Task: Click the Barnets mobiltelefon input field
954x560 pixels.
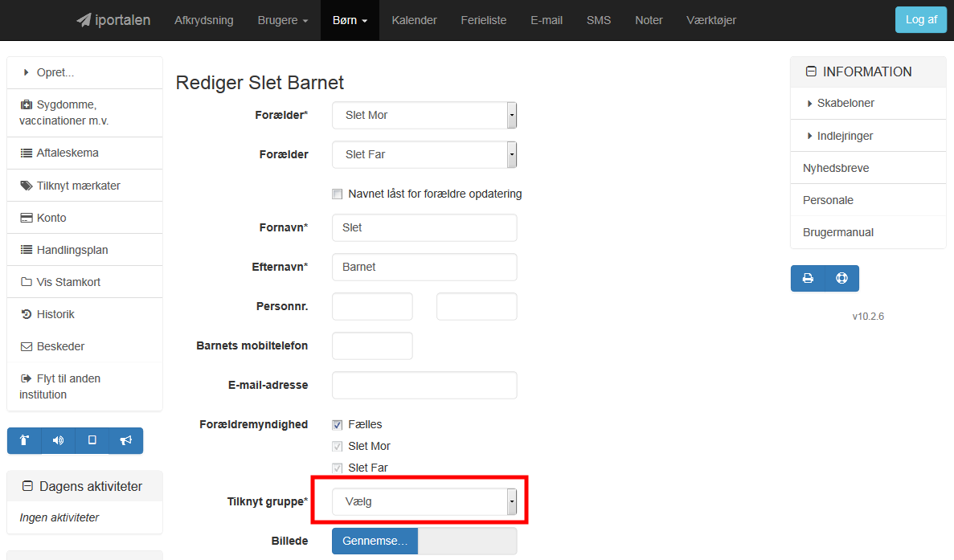Action: click(x=372, y=345)
